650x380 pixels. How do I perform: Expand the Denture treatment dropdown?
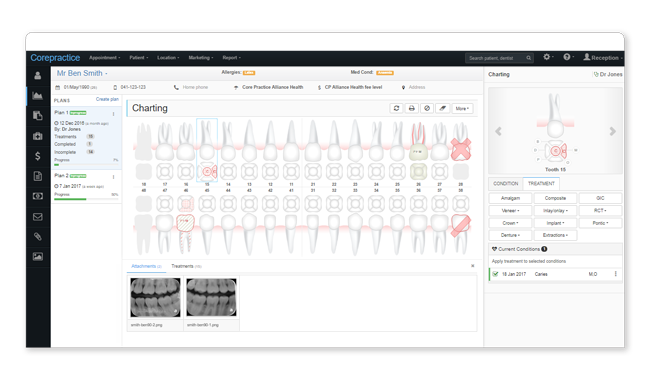click(510, 235)
